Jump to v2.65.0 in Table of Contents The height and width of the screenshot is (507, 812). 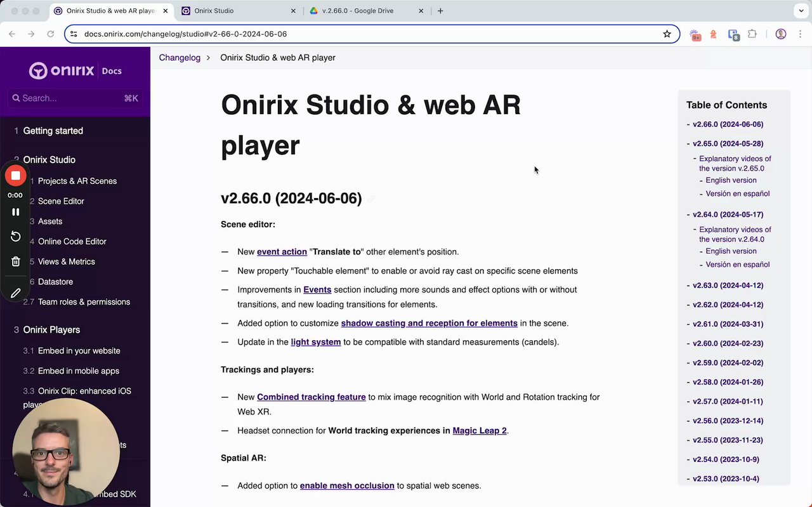click(x=728, y=144)
